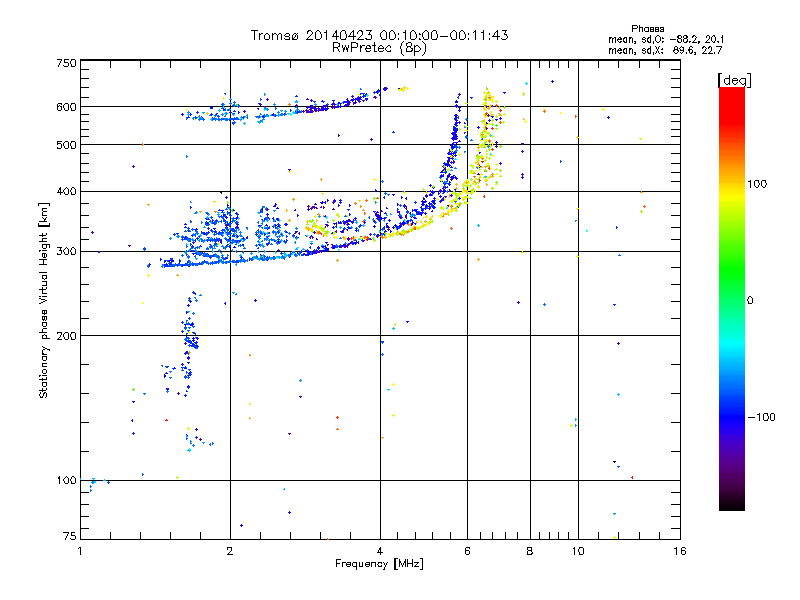Click the colorbar label "0" degrees
Viewport: 800px width, 600px height.
point(750,301)
